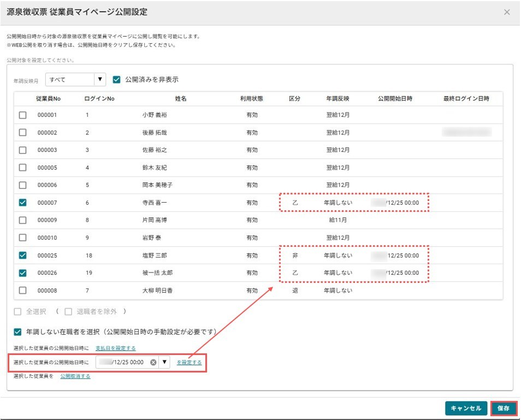Screen dimensions: 521x420
Task: Select the name 大柳 明日香
Action: click(157, 291)
